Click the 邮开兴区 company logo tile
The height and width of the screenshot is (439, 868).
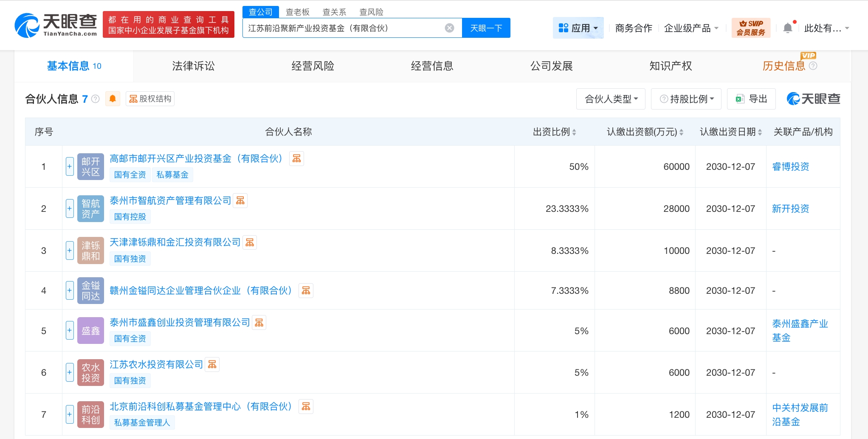pos(90,166)
